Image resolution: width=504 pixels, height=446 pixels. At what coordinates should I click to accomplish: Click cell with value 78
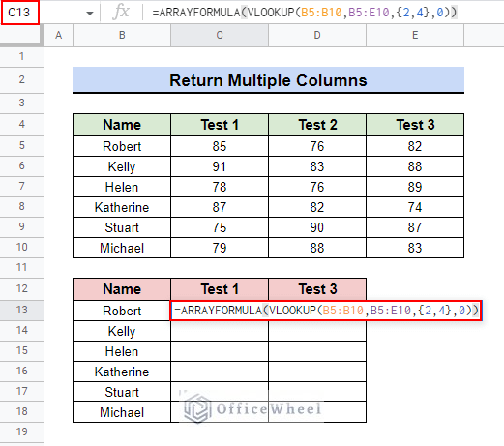(x=220, y=187)
